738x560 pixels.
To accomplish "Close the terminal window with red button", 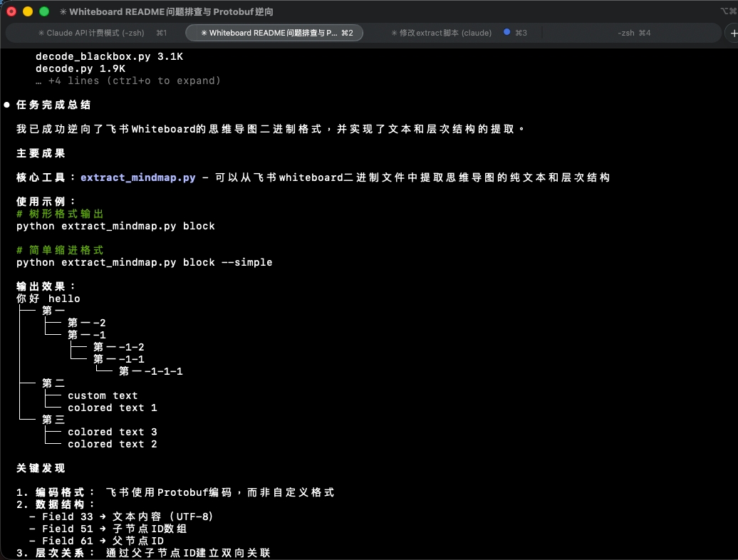I will coord(11,11).
